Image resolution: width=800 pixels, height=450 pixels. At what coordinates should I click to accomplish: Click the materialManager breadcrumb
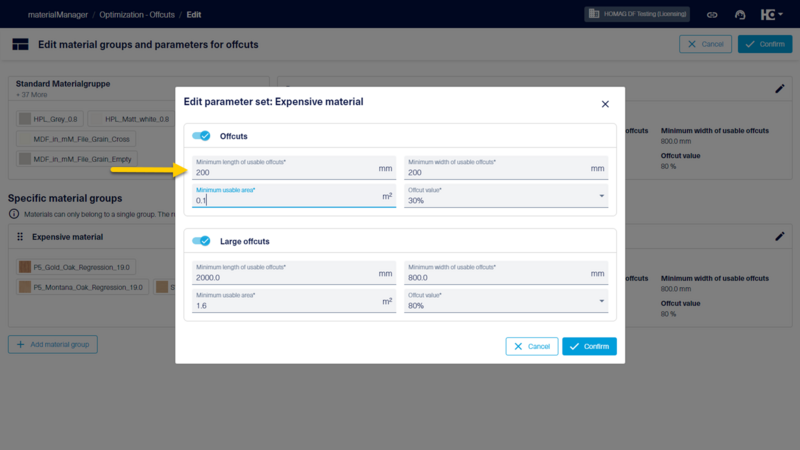tap(58, 15)
